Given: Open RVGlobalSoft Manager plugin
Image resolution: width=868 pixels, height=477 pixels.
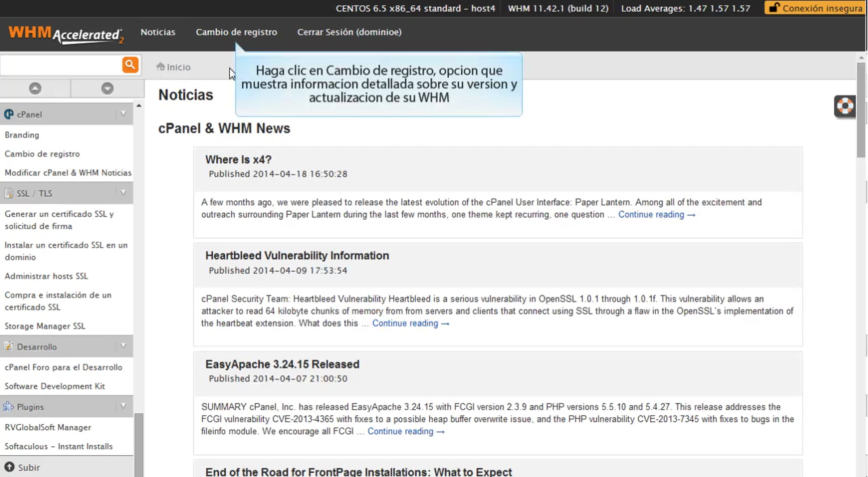Looking at the screenshot, I should point(48,427).
